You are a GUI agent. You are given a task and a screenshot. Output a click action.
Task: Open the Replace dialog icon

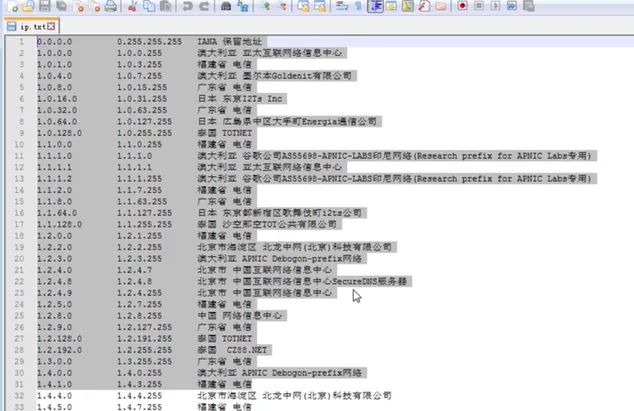coord(243,6)
